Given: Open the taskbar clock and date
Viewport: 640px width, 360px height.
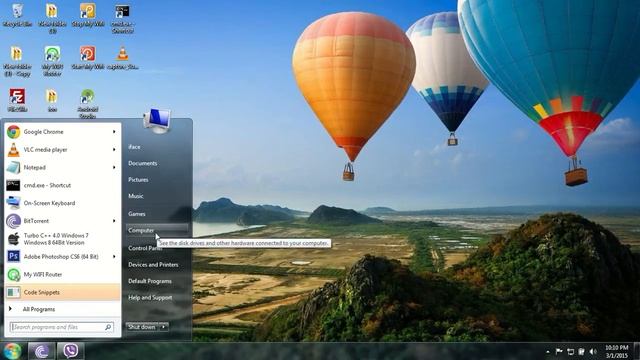Looking at the screenshot, I should point(616,351).
